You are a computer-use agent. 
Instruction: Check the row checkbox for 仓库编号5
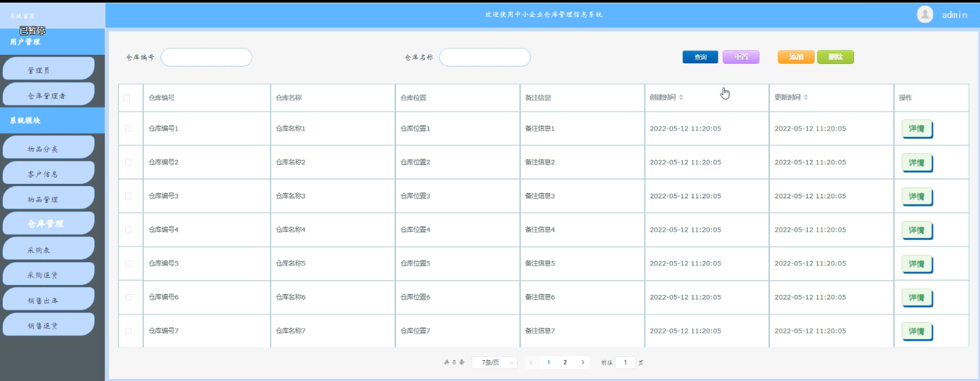[x=128, y=264]
